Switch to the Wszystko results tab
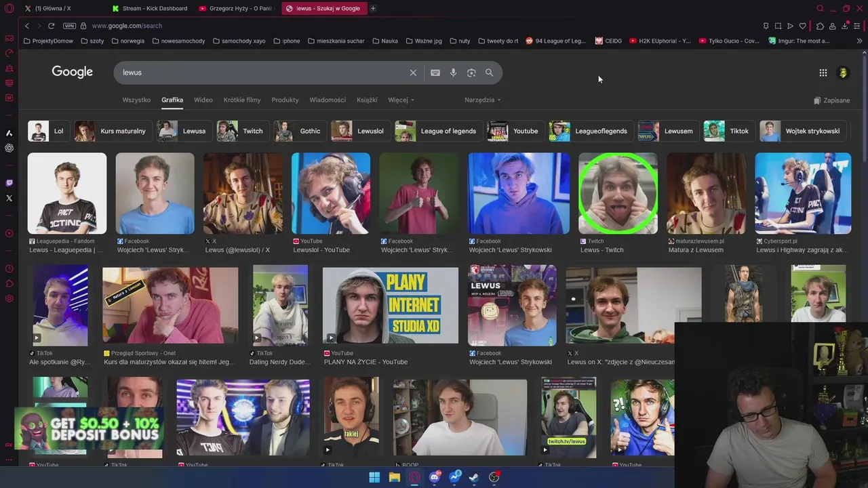The image size is (868, 488). (136, 100)
